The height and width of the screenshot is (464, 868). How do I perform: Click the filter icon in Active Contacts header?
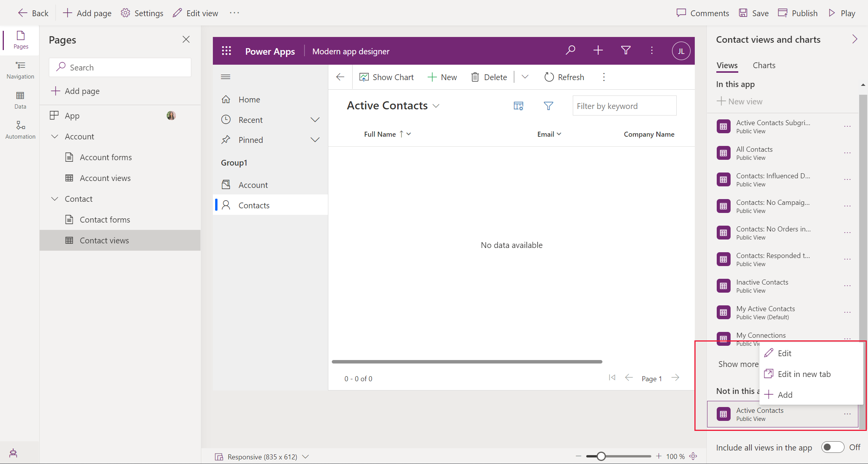[548, 105]
